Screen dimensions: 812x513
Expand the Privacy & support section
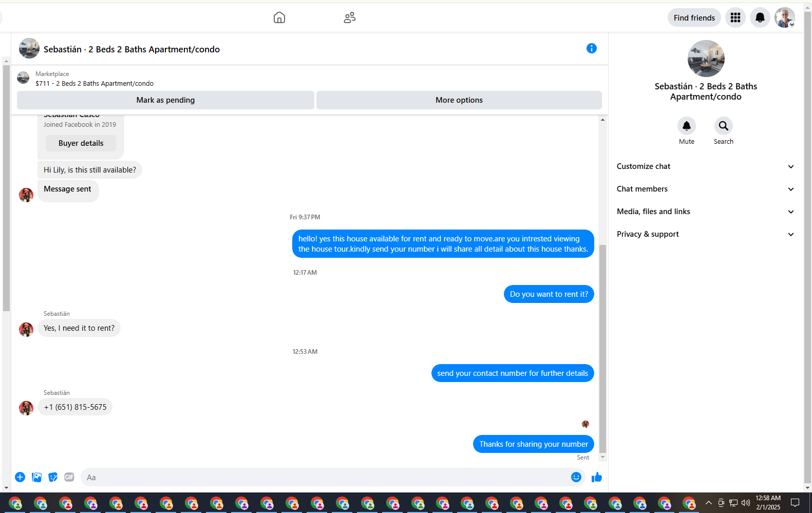click(706, 234)
